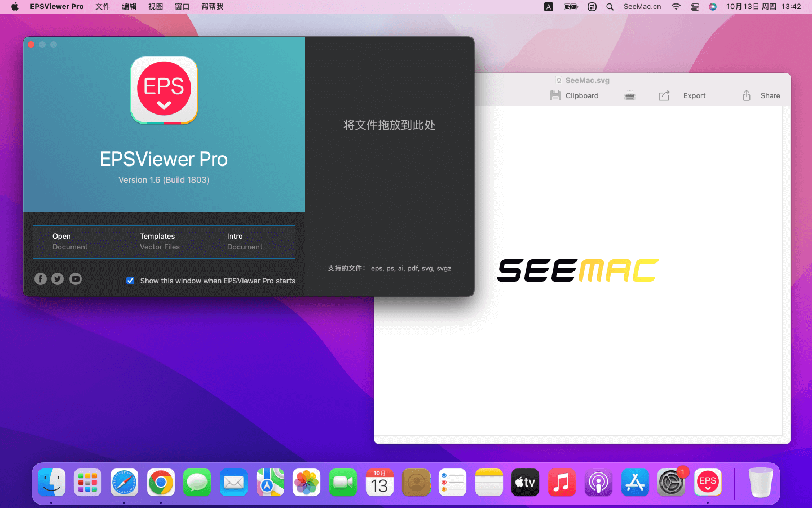The height and width of the screenshot is (508, 812).
Task: Open Launchpad from the Dock
Action: (87, 483)
